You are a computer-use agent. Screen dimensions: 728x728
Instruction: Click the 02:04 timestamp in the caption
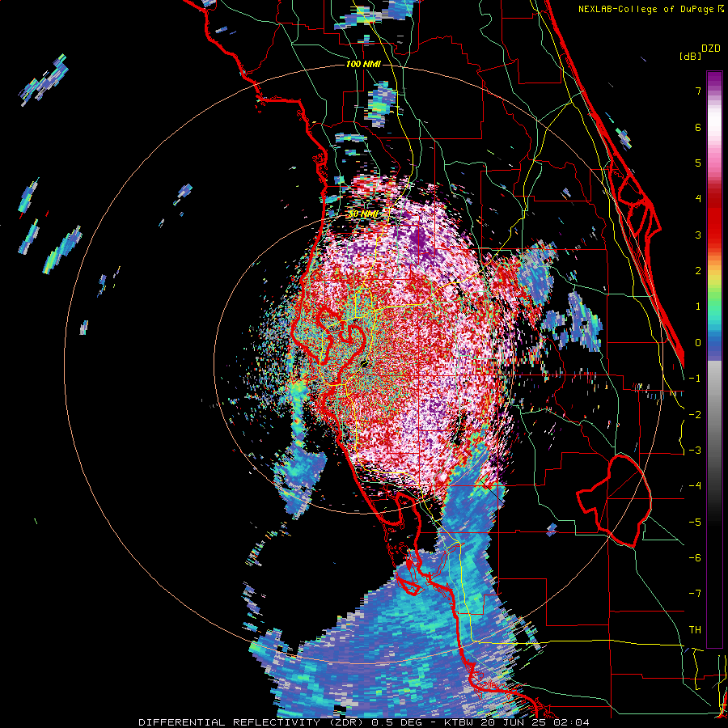pos(572,722)
